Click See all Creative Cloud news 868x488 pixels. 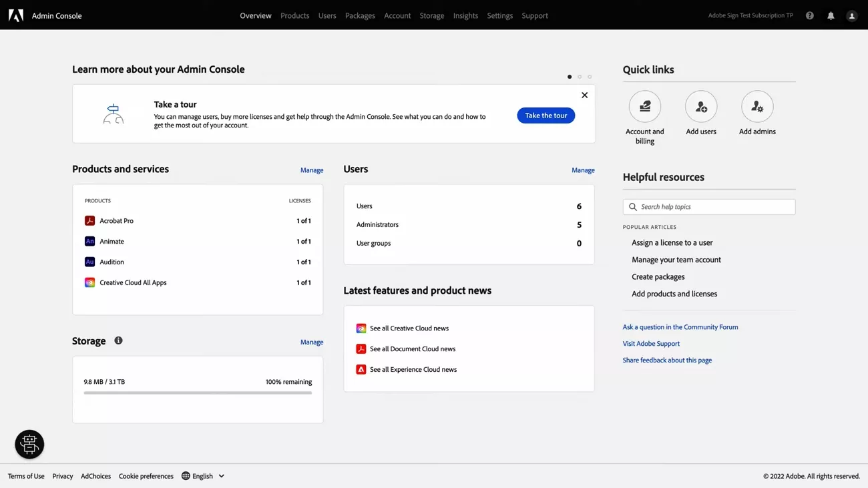[409, 328]
